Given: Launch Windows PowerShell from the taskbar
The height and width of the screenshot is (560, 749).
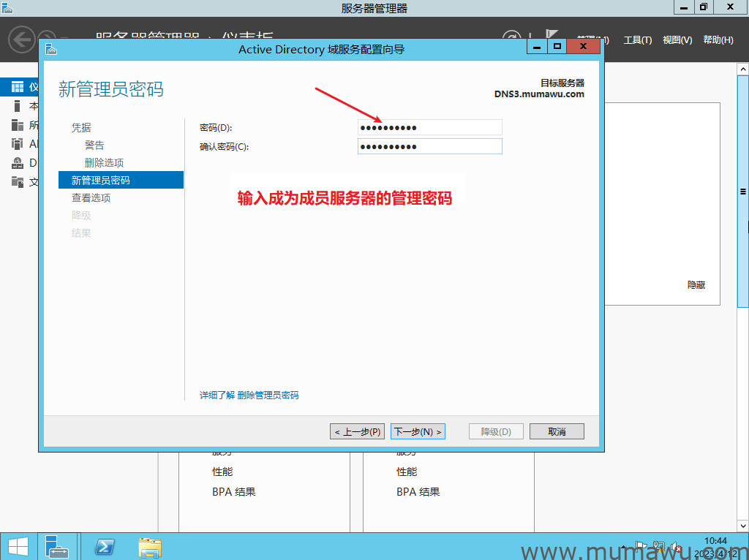Looking at the screenshot, I should tap(105, 546).
